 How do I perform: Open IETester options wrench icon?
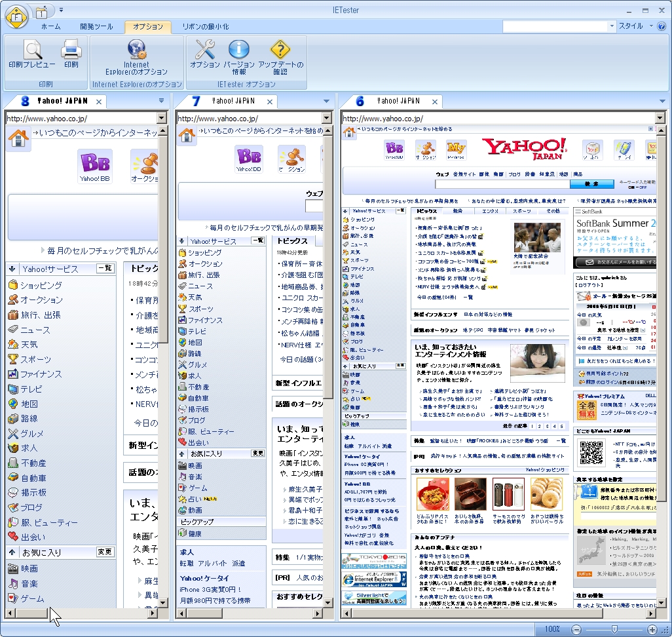pos(205,49)
